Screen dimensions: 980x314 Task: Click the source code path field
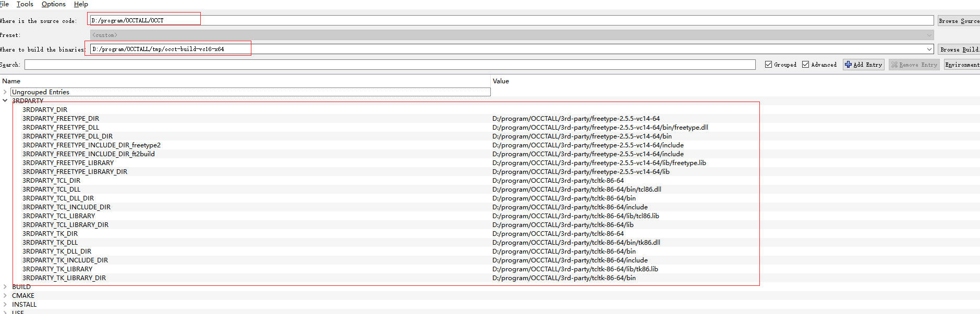click(x=511, y=21)
